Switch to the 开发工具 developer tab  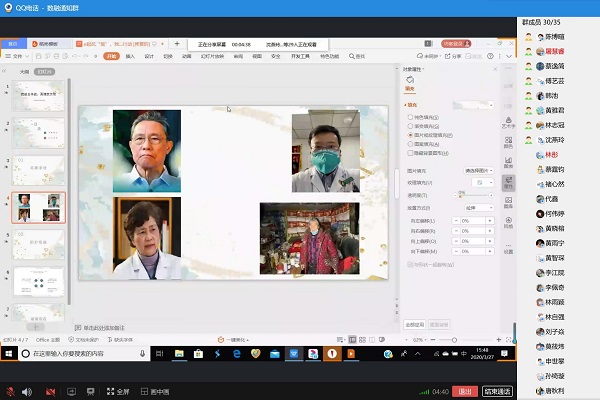(300, 56)
